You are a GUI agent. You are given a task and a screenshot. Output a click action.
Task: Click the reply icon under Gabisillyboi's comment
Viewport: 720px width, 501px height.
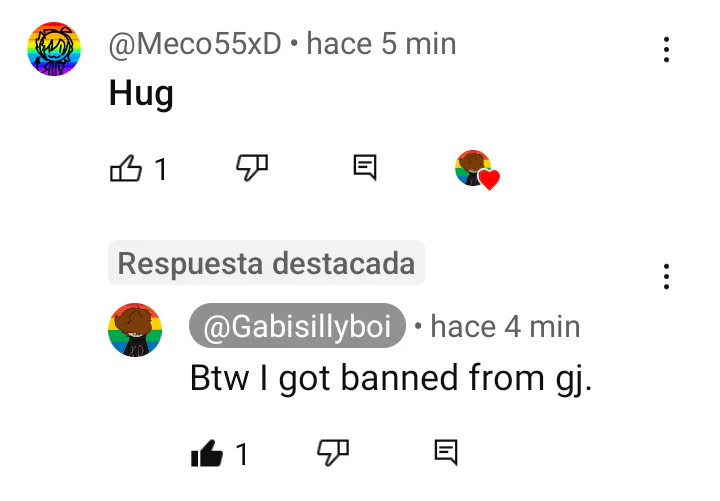[x=446, y=452]
